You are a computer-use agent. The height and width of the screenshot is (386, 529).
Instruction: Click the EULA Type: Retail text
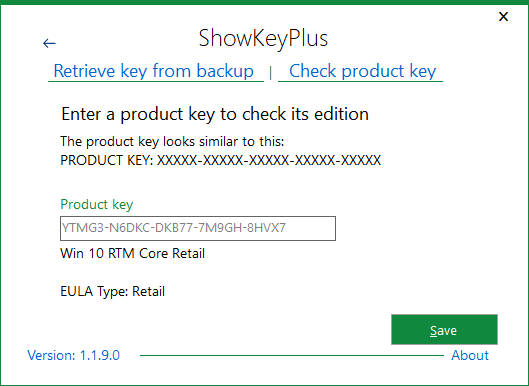[113, 292]
